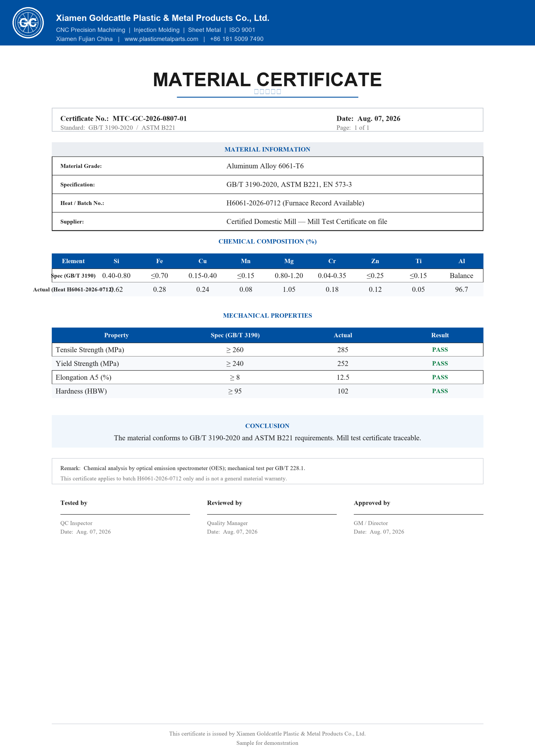Screen dimensions: 535x756
Task: Click the 'GM / Director' title
Action: click(371, 523)
